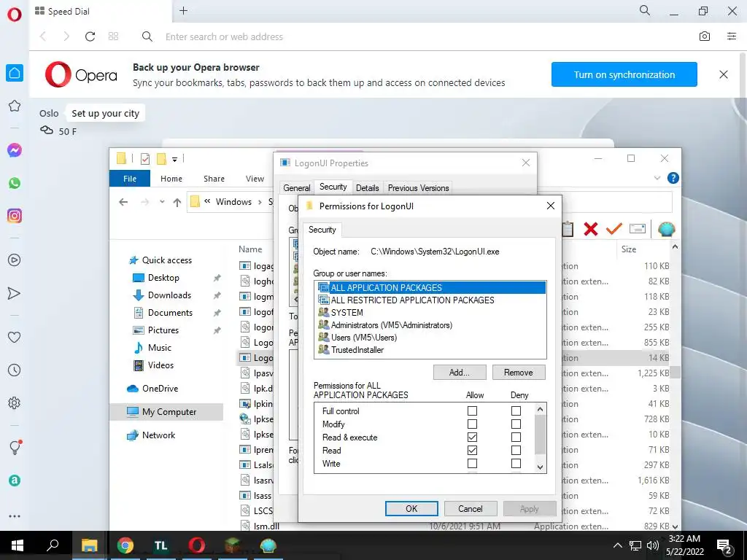Open Player icon in Opera sidebar
This screenshot has width=747, height=560.
click(x=15, y=260)
